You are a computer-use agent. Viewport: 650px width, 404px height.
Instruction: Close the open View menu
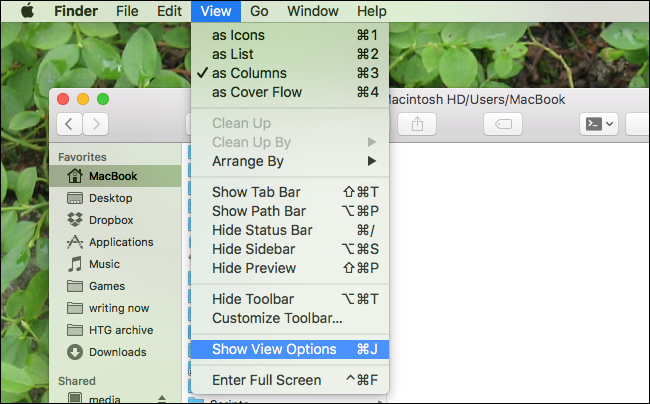(216, 11)
